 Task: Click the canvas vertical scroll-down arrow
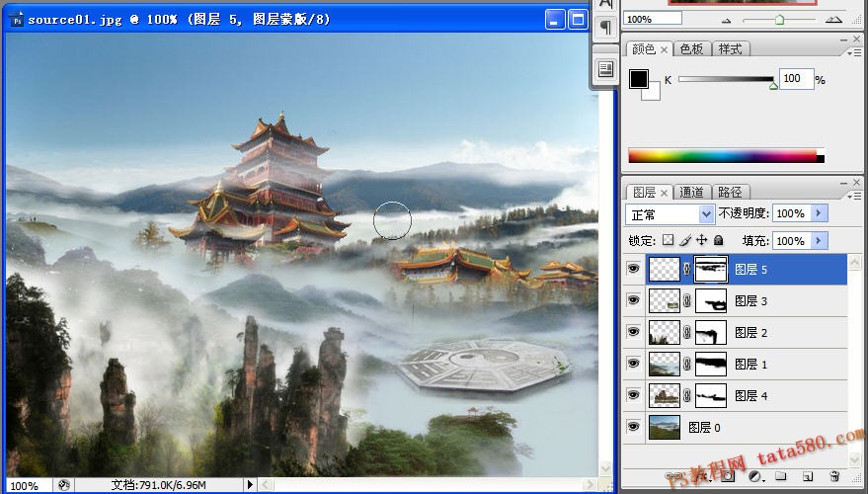click(605, 468)
